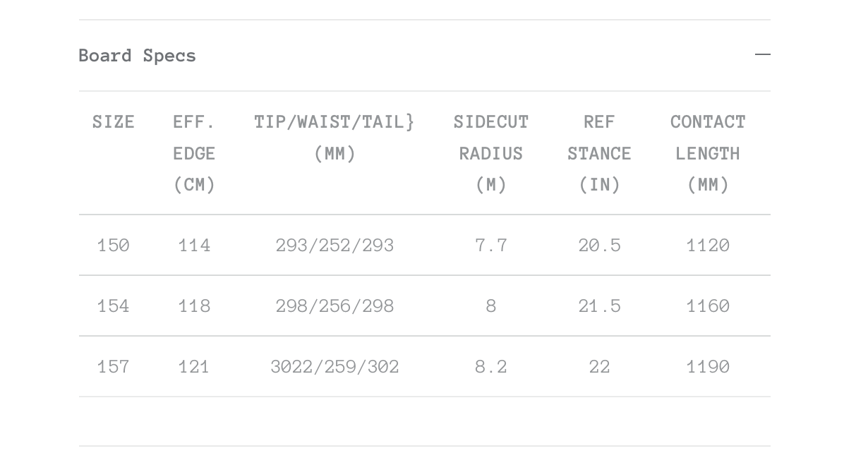This screenshot has height=470, width=868.
Task: Click the CONTACT LENGTH (MM) header
Action: click(708, 153)
